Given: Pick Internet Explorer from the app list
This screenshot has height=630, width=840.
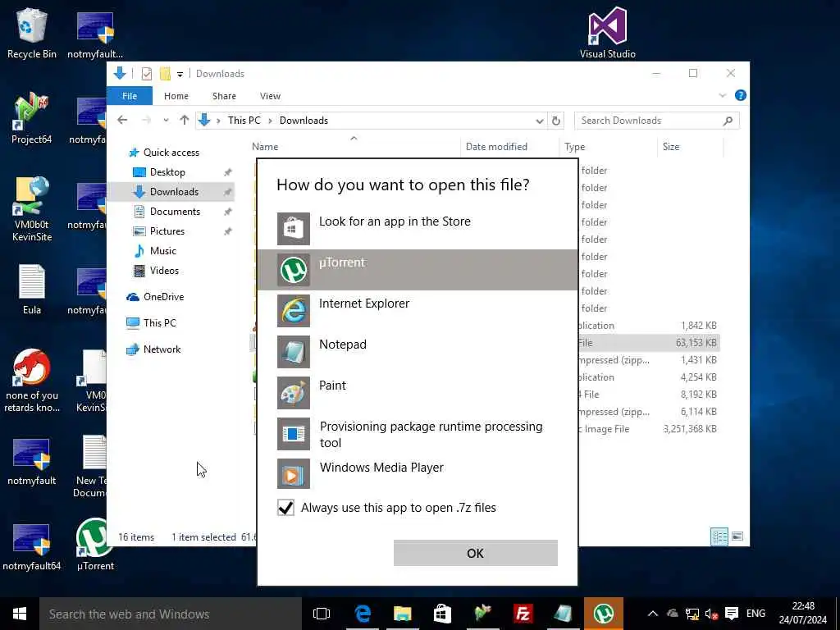Looking at the screenshot, I should pos(418,311).
